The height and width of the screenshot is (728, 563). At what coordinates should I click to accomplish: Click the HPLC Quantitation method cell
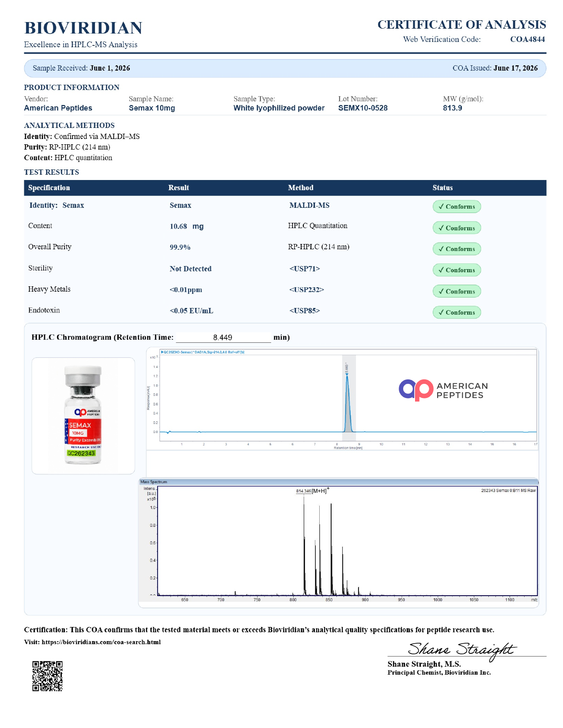point(317,225)
